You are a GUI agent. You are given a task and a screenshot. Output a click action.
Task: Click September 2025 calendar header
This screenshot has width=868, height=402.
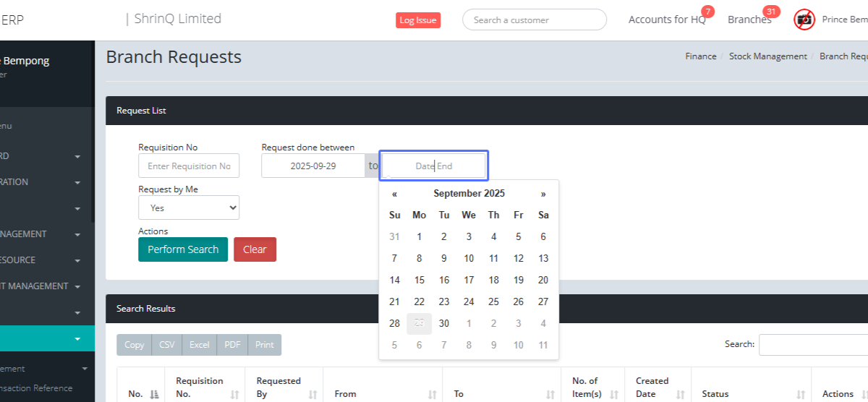[469, 194]
